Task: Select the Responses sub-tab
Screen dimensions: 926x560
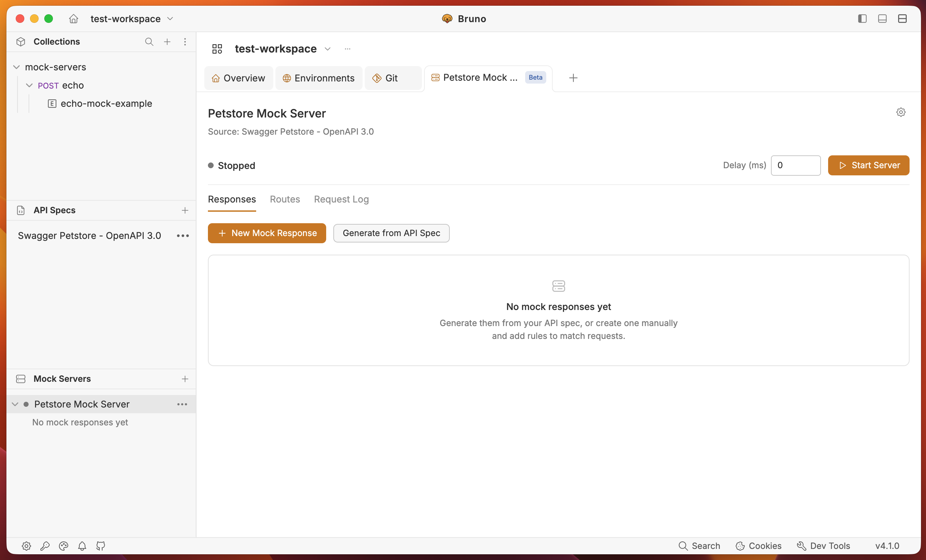Action: tap(232, 199)
